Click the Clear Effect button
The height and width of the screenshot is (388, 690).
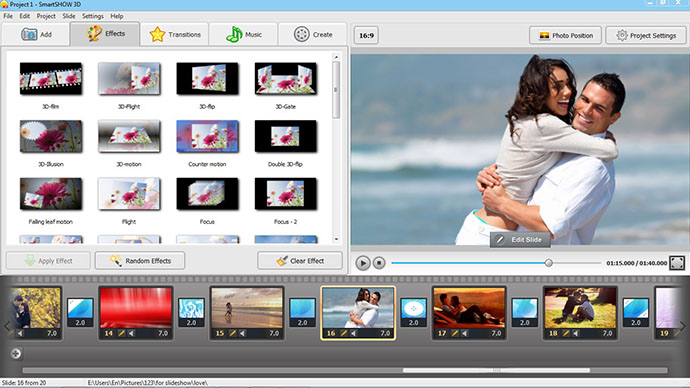pos(300,261)
